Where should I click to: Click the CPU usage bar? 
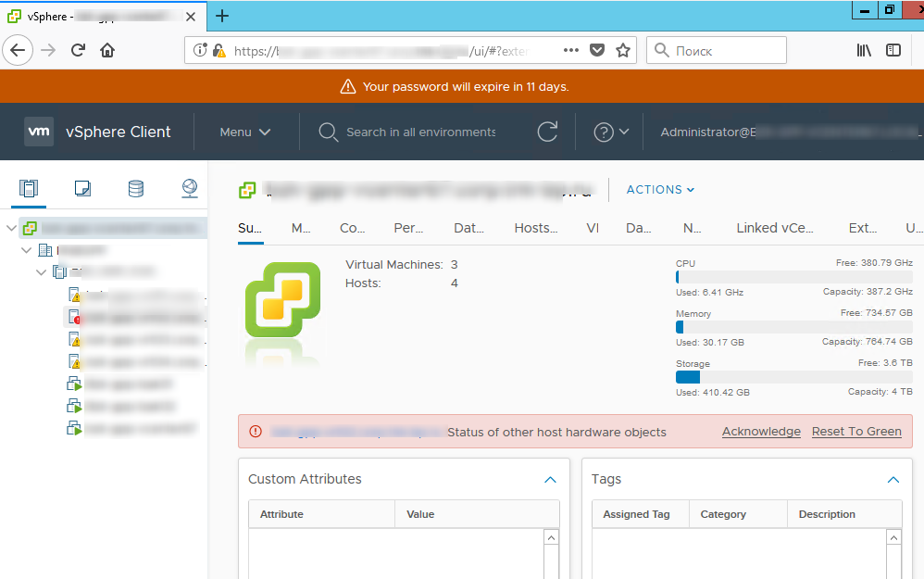coord(793,277)
